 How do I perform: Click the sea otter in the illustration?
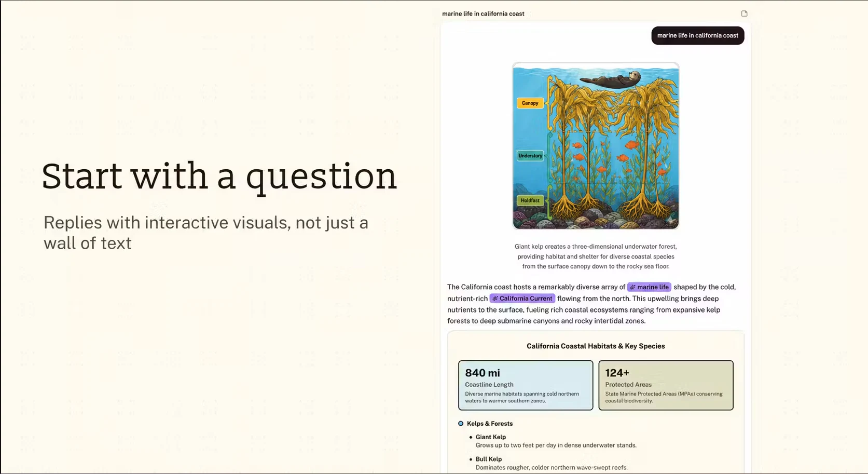pos(610,80)
